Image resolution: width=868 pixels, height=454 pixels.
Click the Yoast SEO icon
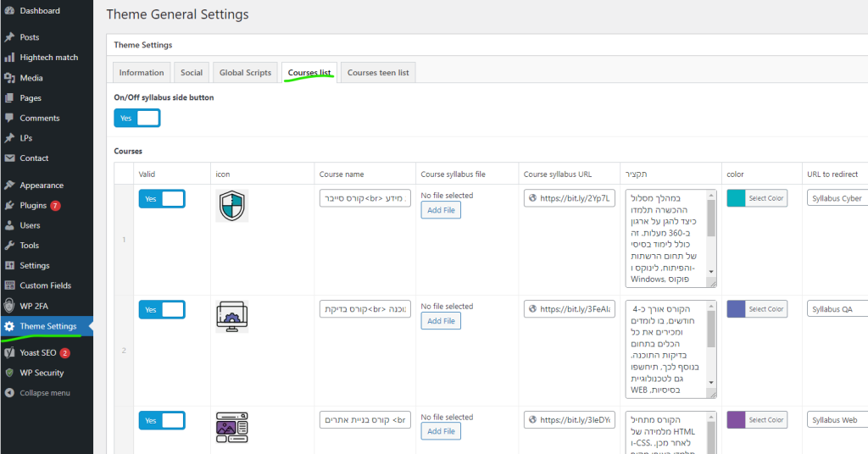[9, 353]
